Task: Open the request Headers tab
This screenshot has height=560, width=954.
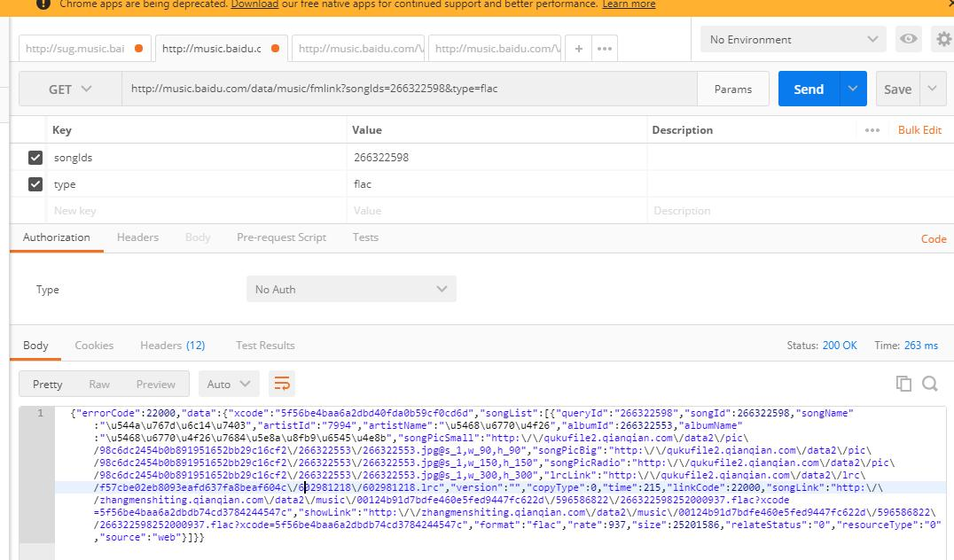Action: click(x=137, y=237)
